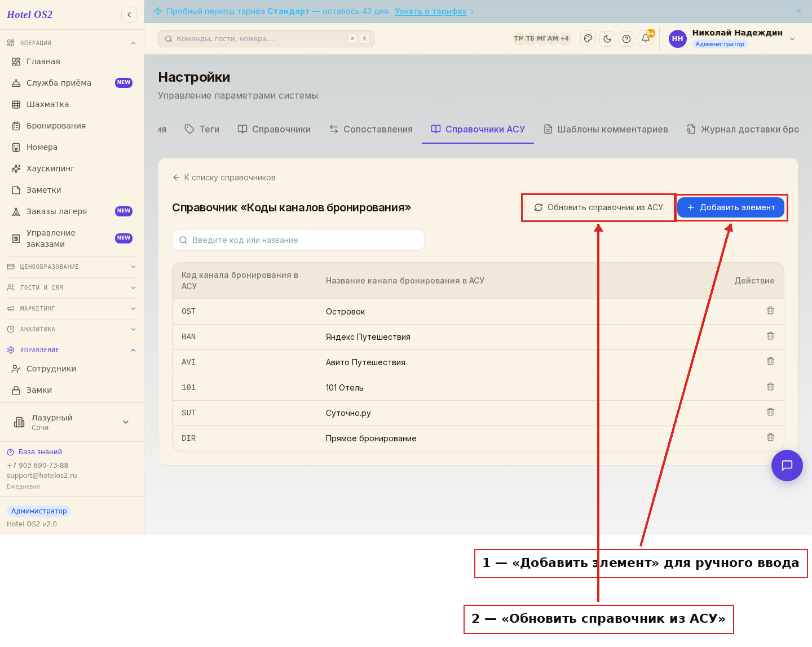The height and width of the screenshot is (647, 812).
Task: Delete the Островок channel row
Action: click(x=770, y=311)
